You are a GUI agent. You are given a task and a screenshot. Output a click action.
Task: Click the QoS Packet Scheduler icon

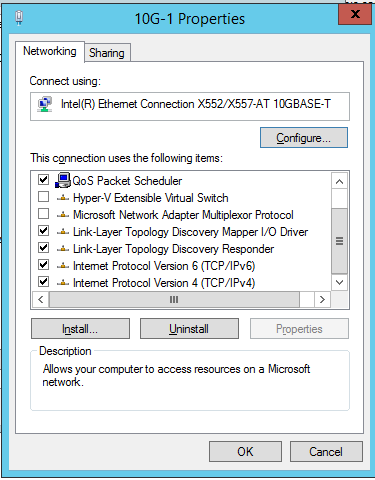(x=63, y=180)
